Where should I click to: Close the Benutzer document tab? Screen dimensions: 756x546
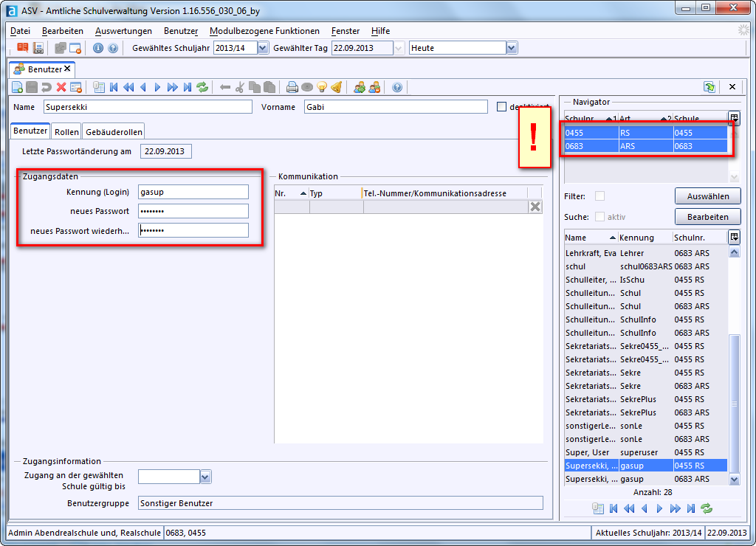pyautogui.click(x=67, y=69)
